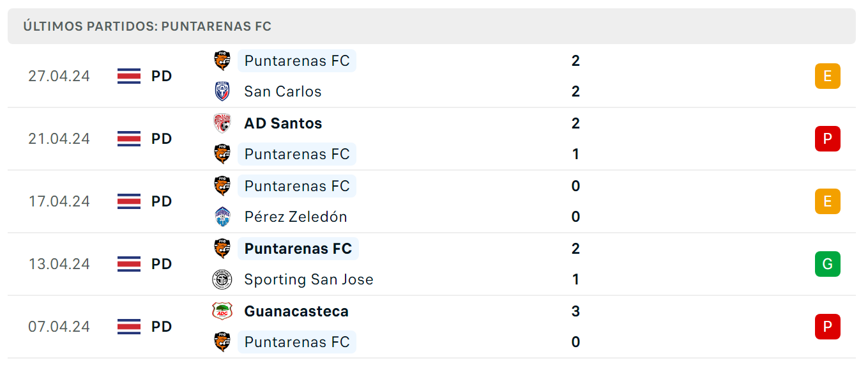The width and height of the screenshot is (868, 365).
Task: Click the red P badge for 07.04.24 match
Action: [827, 327]
